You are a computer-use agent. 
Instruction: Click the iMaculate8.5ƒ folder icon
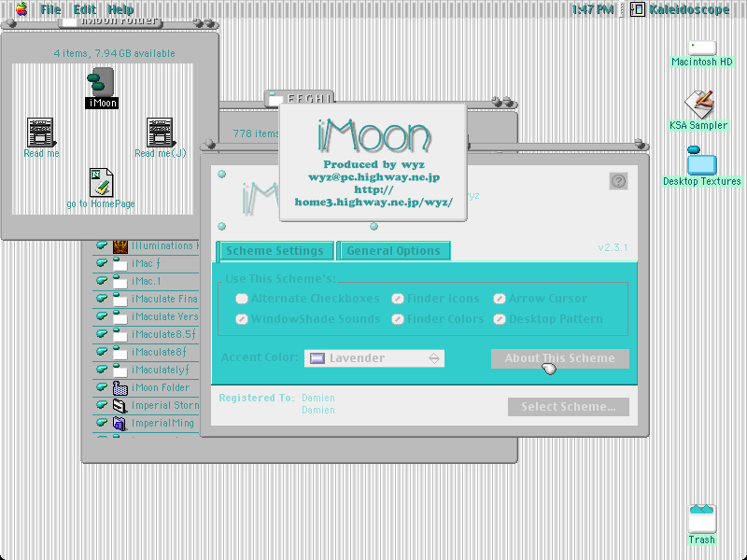(120, 334)
